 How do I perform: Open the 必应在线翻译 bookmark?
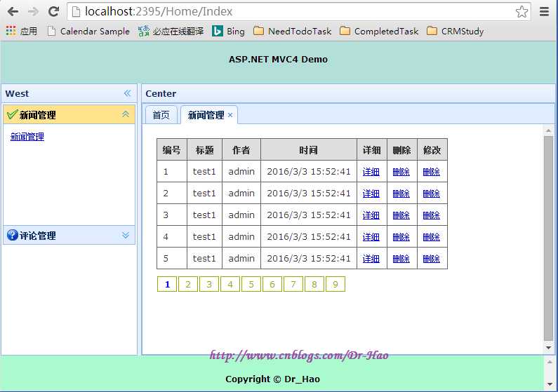(171, 32)
